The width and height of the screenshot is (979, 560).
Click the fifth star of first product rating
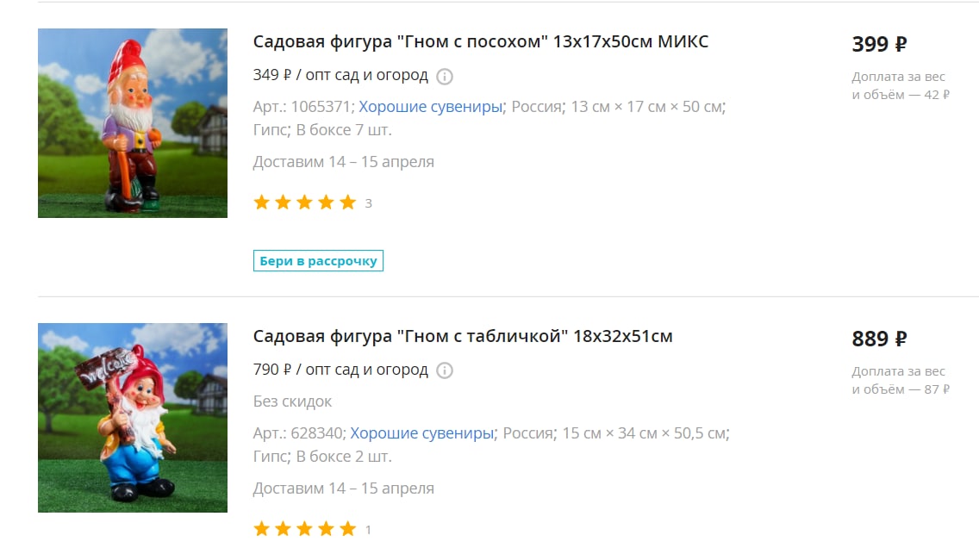(348, 202)
